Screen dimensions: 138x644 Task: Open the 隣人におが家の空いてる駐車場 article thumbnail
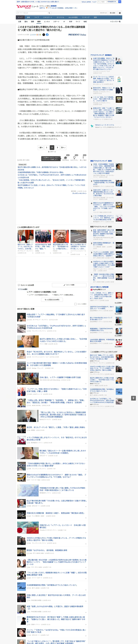click(78, 236)
